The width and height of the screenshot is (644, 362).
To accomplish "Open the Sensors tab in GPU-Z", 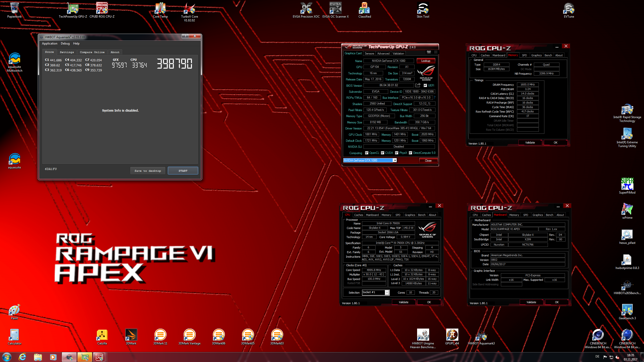I will pos(369,53).
